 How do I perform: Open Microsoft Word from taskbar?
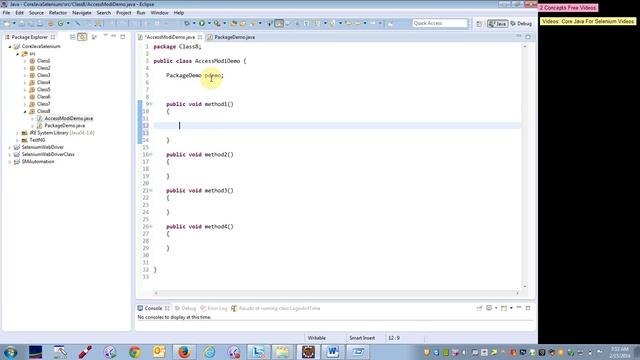(333, 352)
